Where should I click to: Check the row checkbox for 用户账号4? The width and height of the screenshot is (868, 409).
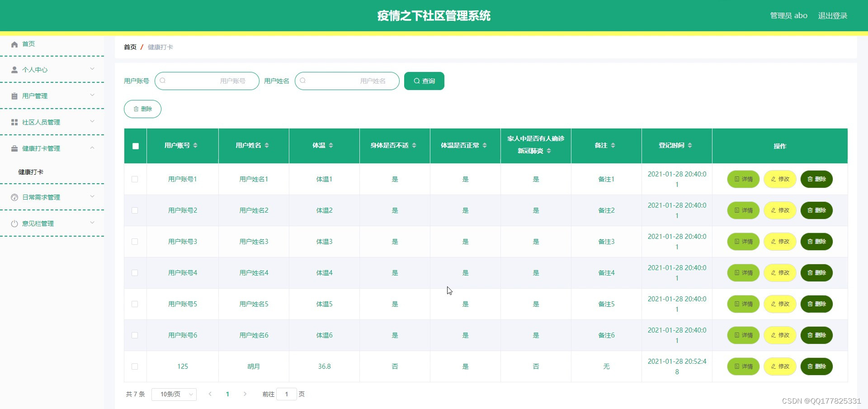coord(135,273)
